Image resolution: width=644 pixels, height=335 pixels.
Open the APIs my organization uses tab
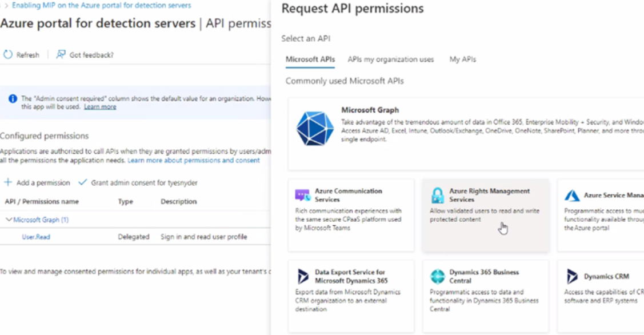tap(391, 59)
